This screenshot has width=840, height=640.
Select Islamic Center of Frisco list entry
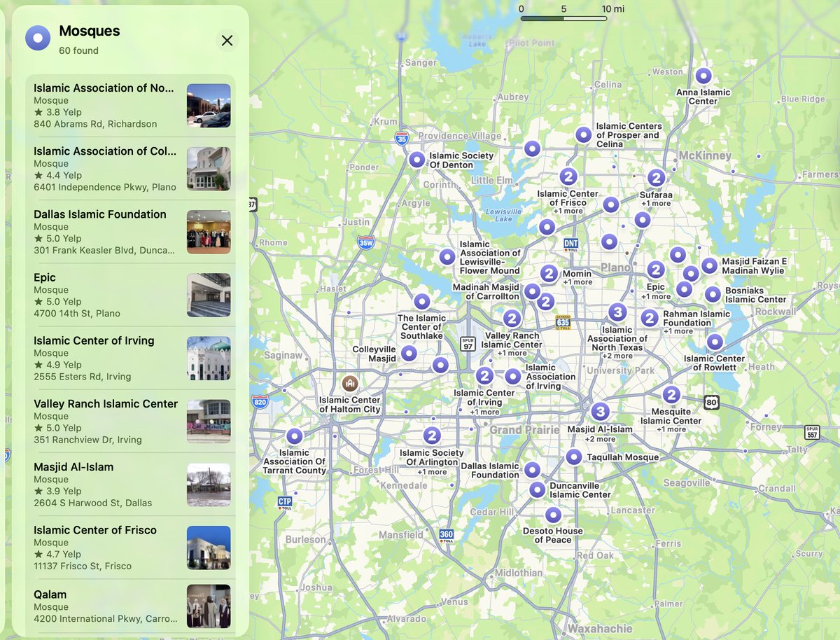point(132,547)
